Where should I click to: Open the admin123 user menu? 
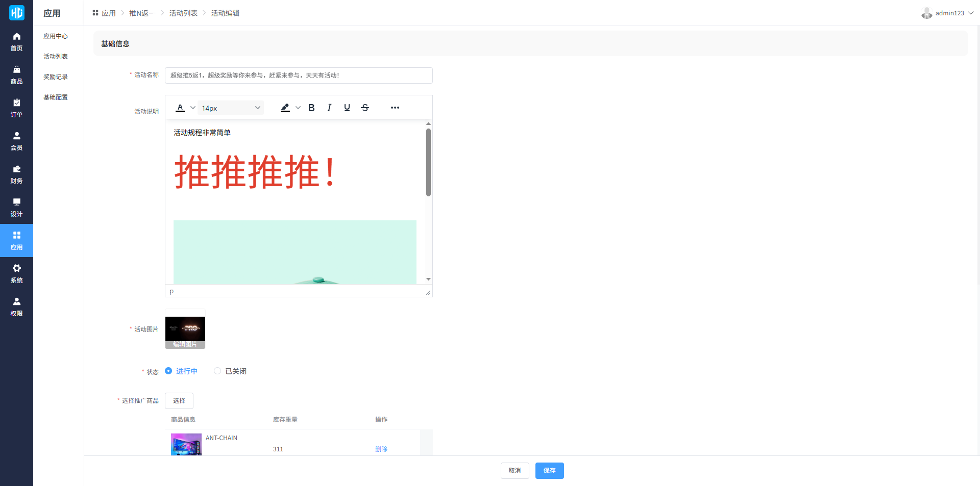pos(948,13)
